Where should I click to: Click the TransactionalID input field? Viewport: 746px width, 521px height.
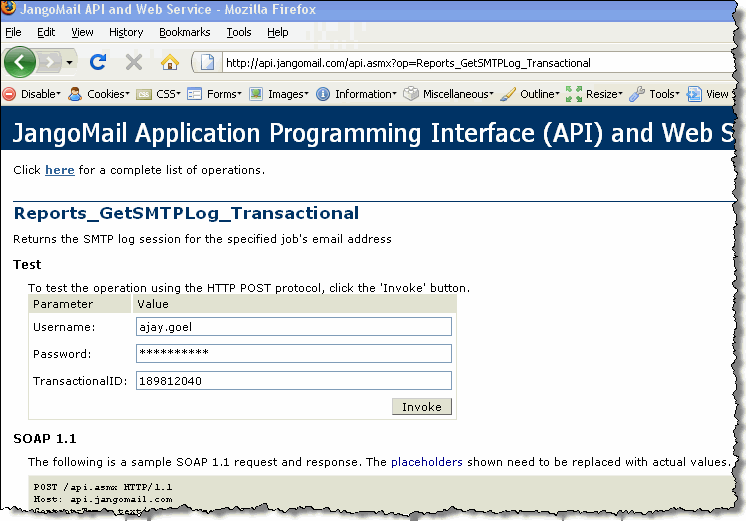294,381
